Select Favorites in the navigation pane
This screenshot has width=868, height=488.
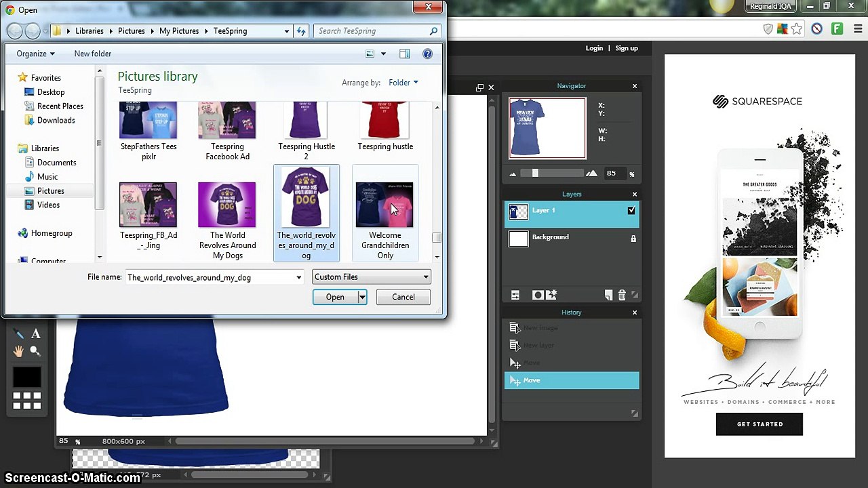[46, 78]
